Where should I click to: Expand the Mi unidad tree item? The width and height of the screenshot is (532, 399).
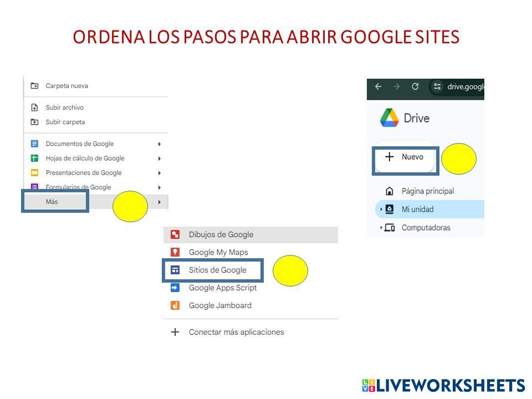point(381,209)
